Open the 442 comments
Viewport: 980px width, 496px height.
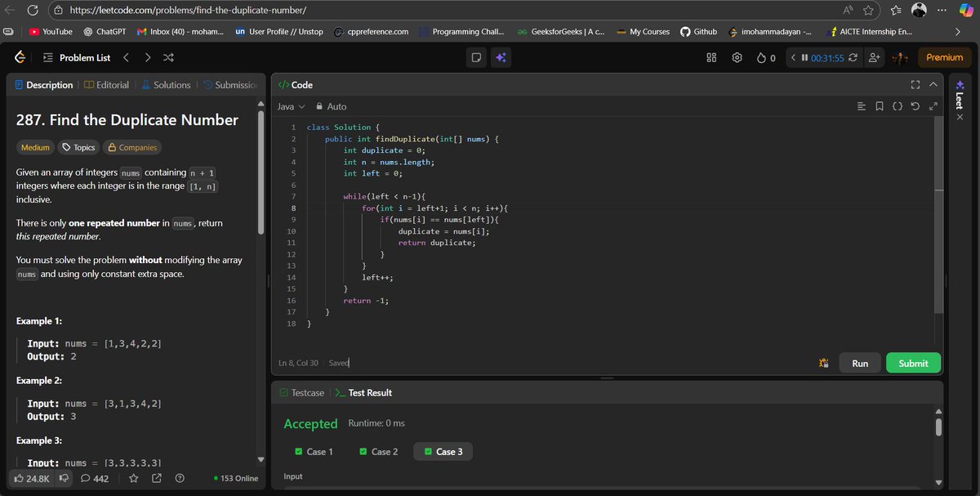[95, 478]
